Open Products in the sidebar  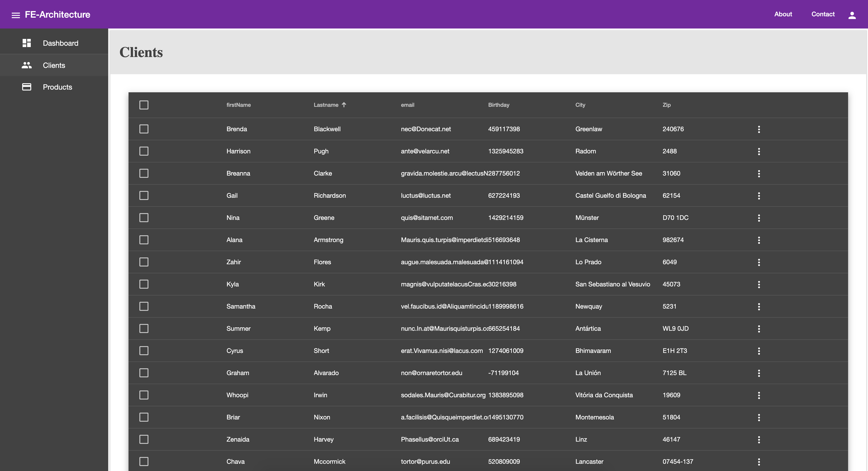point(54,87)
